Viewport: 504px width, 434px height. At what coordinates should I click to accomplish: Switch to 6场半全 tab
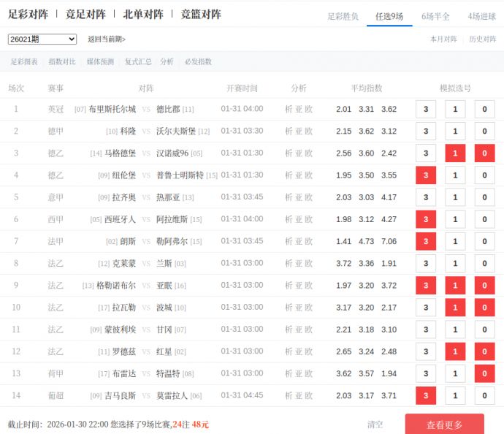click(435, 16)
